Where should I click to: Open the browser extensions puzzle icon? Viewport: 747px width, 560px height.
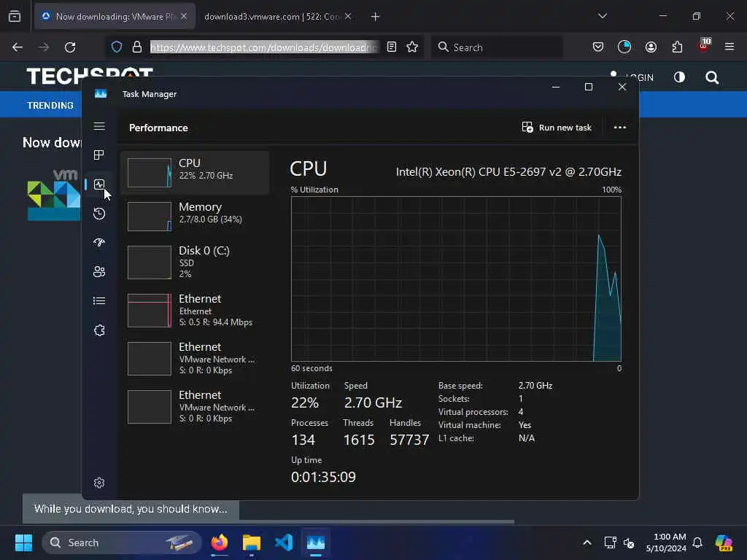click(677, 47)
